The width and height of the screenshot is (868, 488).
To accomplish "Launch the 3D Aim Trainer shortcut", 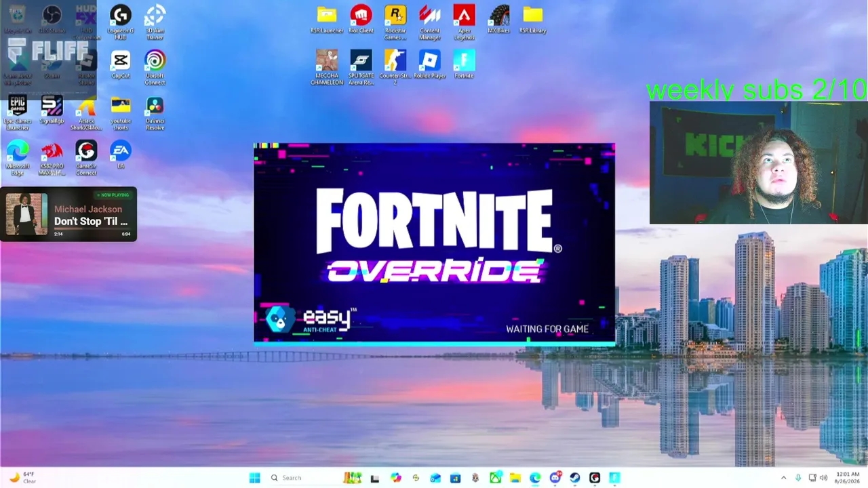I will tap(155, 21).
